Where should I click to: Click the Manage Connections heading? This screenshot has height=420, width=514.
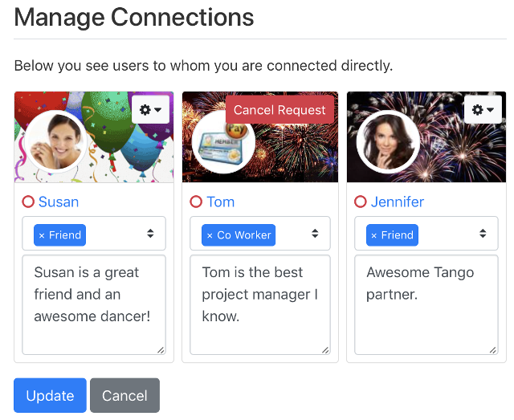point(134,18)
